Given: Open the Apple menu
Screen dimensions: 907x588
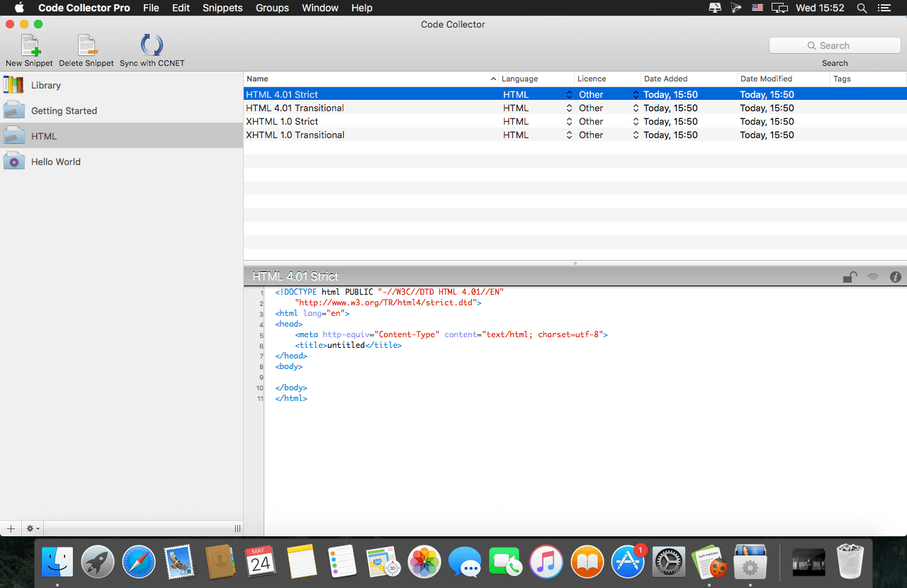Looking at the screenshot, I should tap(19, 8).
